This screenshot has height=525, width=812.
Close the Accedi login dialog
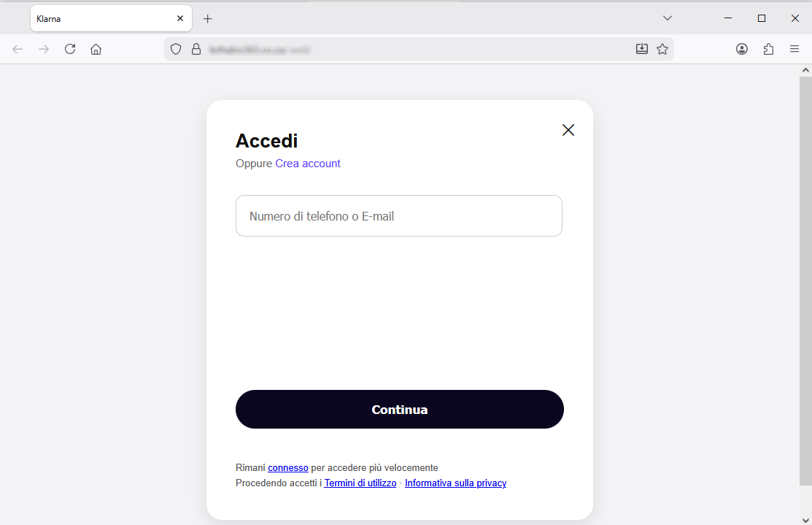(568, 130)
